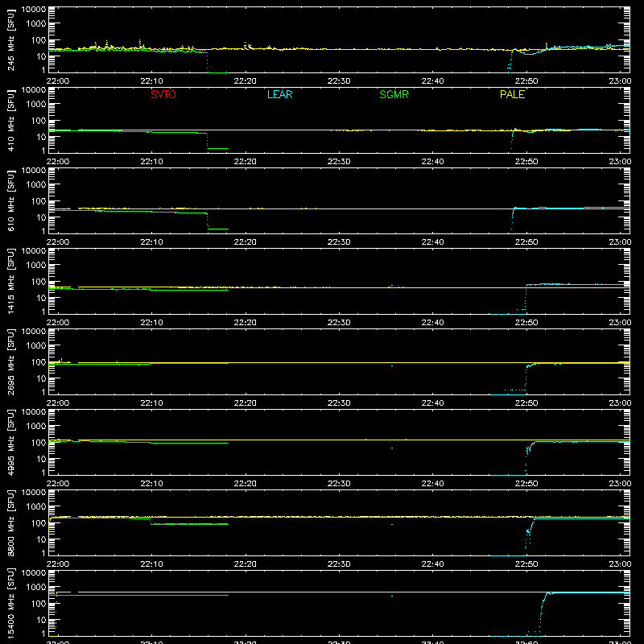
Task: Click 22:30 tick label under 8800 MHz panel
Action: [339, 564]
